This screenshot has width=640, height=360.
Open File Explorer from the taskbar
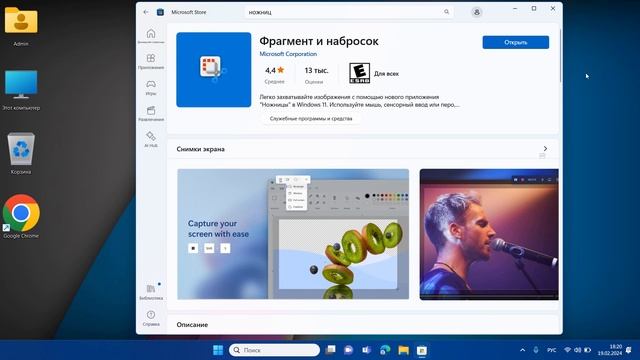tap(403, 350)
